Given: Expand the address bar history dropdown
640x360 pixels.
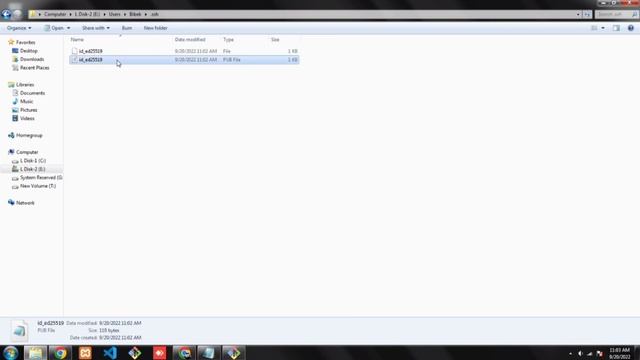Looking at the screenshot, I should click(578, 14).
